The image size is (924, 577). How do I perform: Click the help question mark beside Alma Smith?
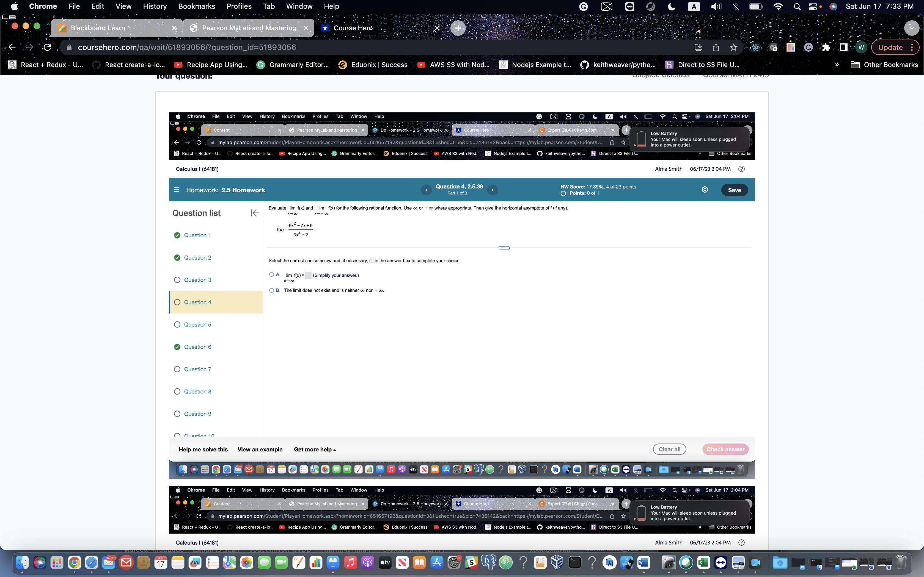point(741,169)
